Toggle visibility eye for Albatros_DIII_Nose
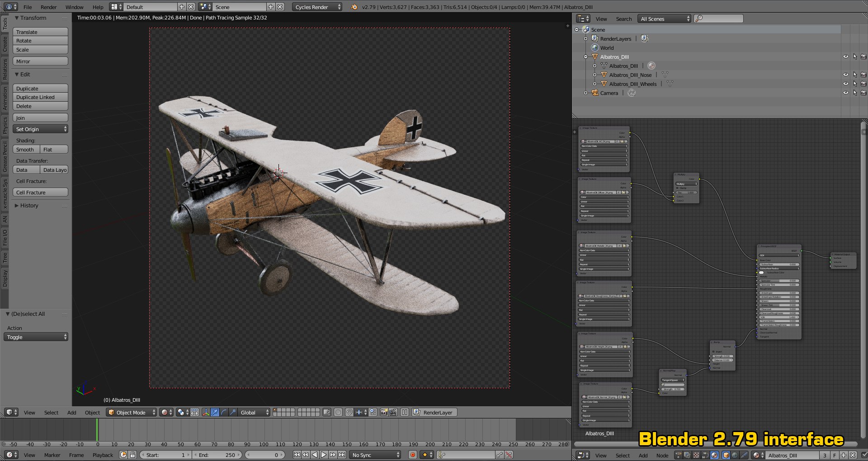 pyautogui.click(x=845, y=75)
